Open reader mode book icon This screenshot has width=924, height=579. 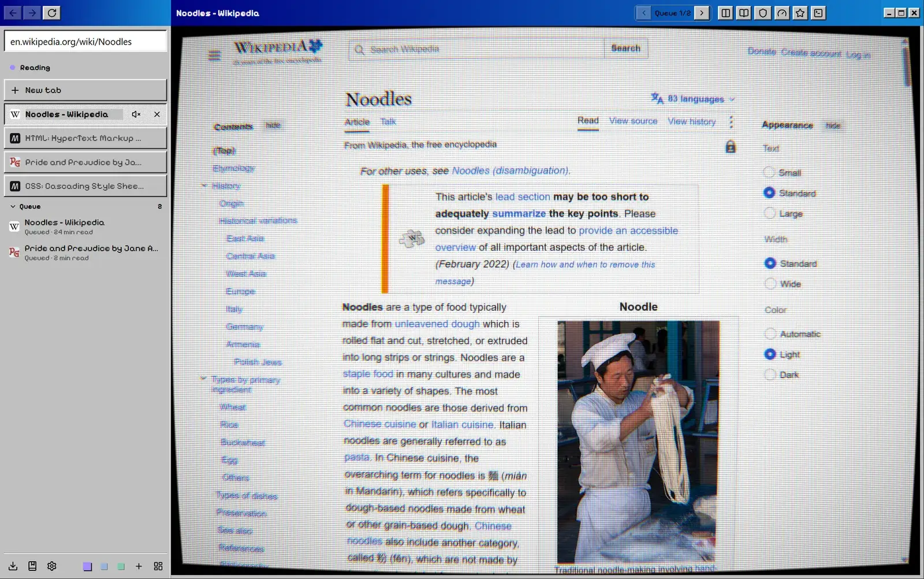pos(744,13)
